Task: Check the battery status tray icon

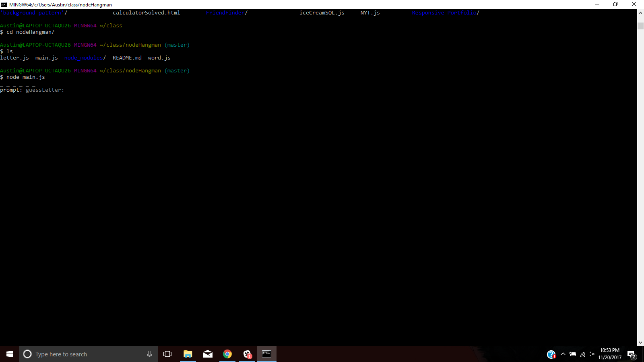Action: [x=573, y=354]
